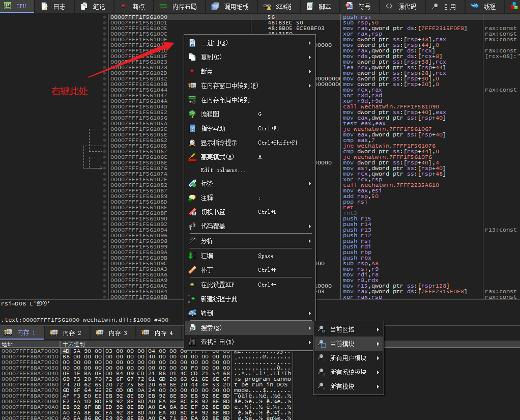Click the 补丁 patch bandage icon
This screenshot has height=420, width=520.
tap(192, 270)
